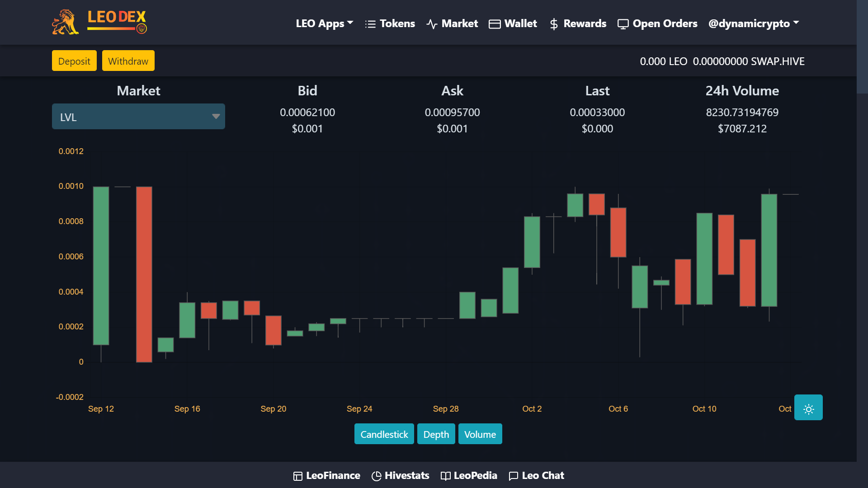Open the Wallet page

pos(520,23)
